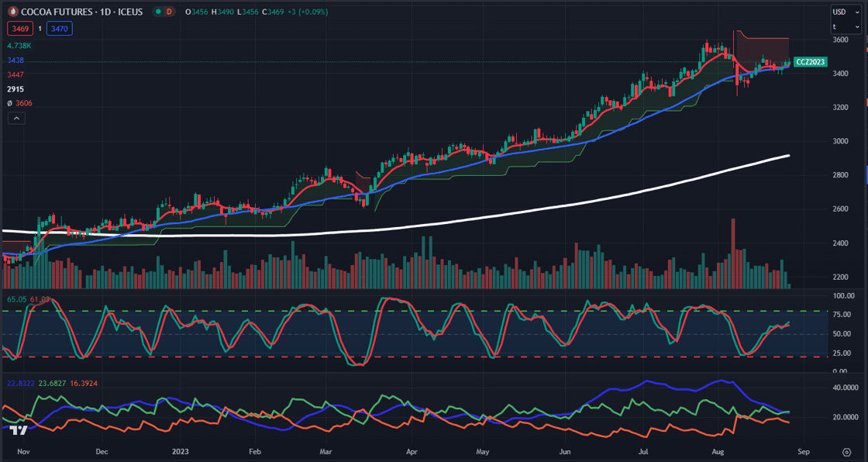The width and height of the screenshot is (868, 462).
Task: Click the Aug label on time axis
Action: pyautogui.click(x=717, y=451)
